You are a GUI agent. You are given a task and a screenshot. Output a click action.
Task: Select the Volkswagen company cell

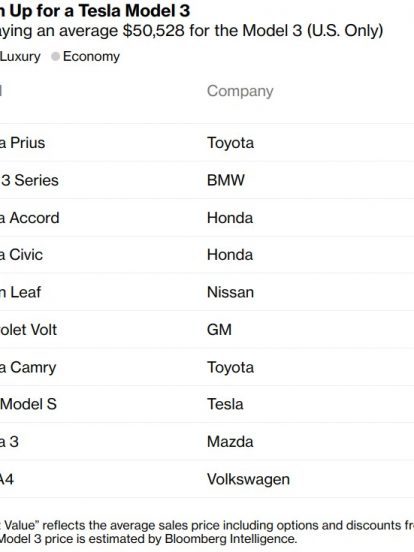[x=248, y=479]
